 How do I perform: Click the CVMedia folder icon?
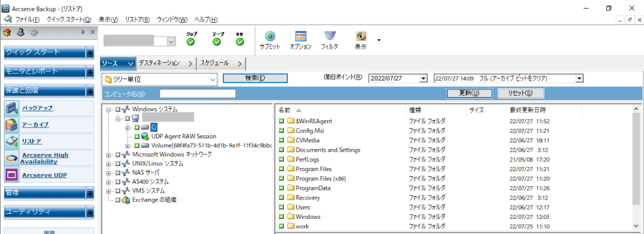pos(291,140)
